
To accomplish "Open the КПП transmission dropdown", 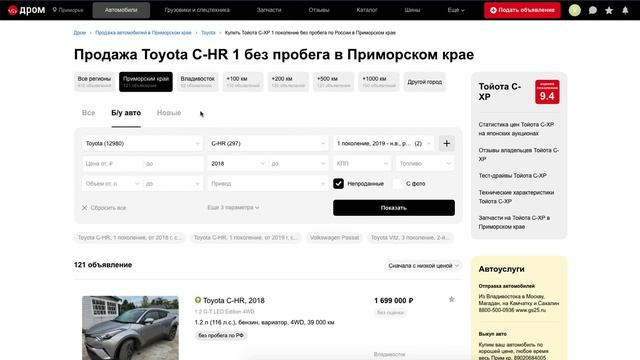I will point(362,164).
